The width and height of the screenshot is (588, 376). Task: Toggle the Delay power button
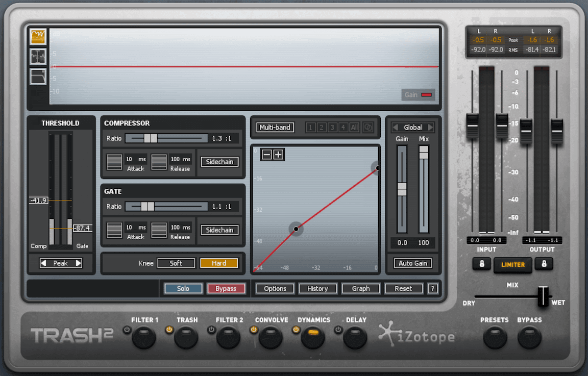pos(338,330)
